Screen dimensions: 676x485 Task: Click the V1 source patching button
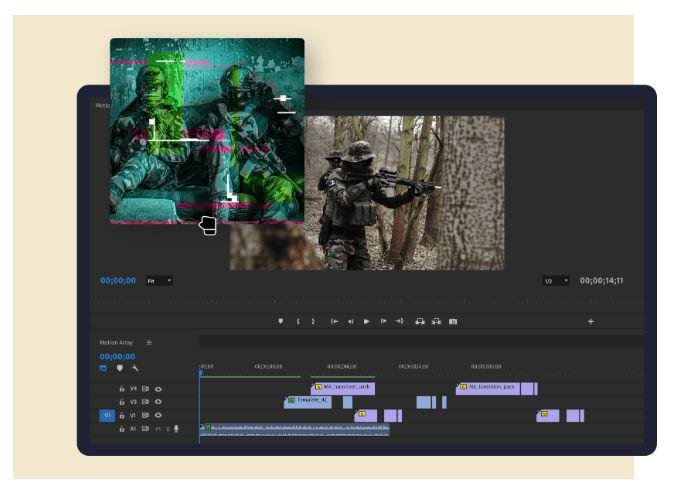[x=106, y=415]
